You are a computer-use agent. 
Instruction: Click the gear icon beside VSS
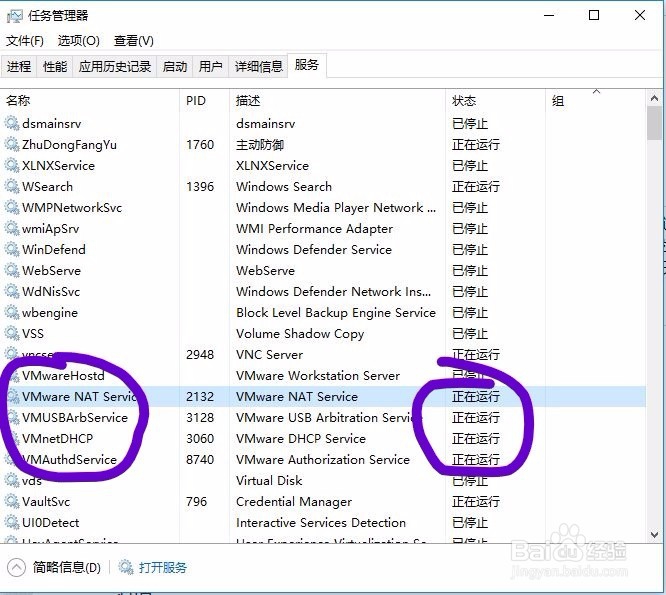pos(12,333)
